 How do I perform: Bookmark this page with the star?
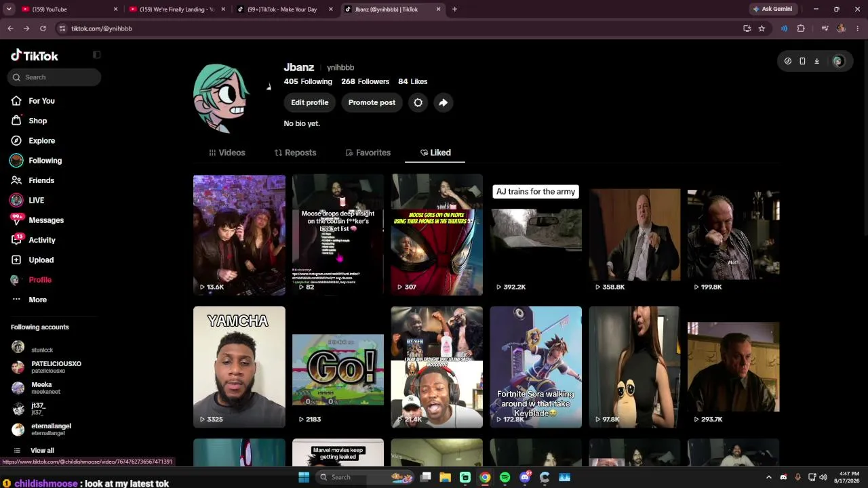[x=762, y=28]
